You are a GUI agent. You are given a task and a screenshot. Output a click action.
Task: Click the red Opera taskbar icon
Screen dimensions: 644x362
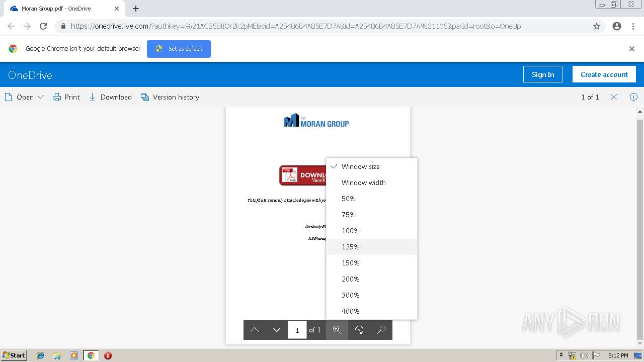(x=108, y=355)
